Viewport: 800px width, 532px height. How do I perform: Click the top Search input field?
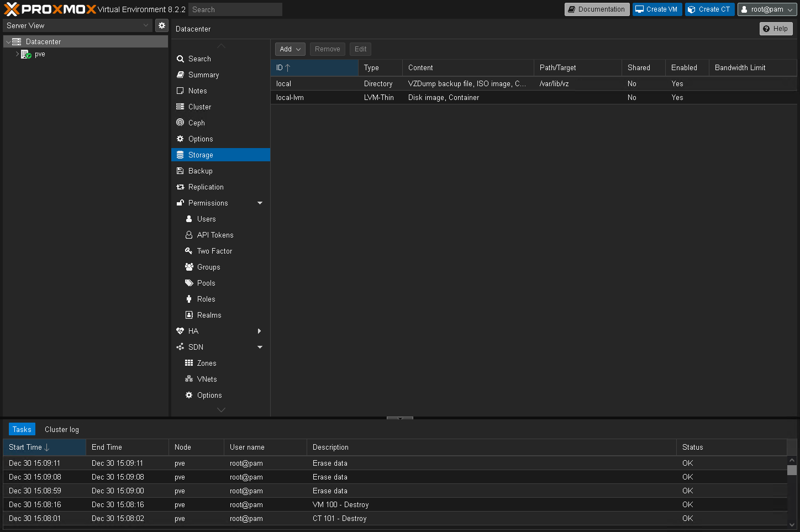[235, 9]
